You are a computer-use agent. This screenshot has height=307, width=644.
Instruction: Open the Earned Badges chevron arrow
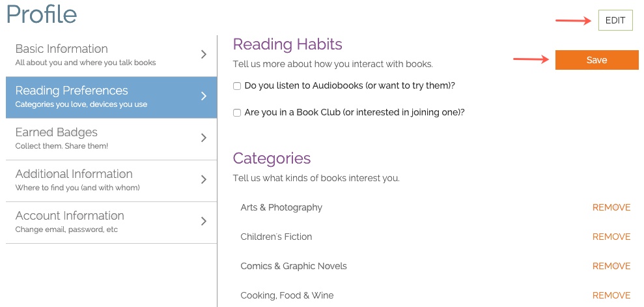[204, 138]
